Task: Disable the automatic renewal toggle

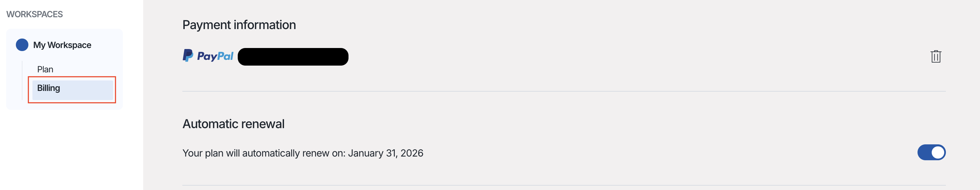Action: tap(931, 152)
